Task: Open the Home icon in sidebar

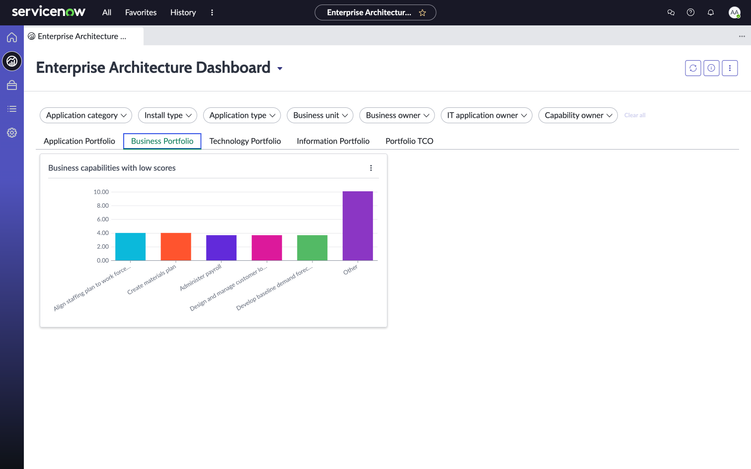Action: tap(11, 37)
